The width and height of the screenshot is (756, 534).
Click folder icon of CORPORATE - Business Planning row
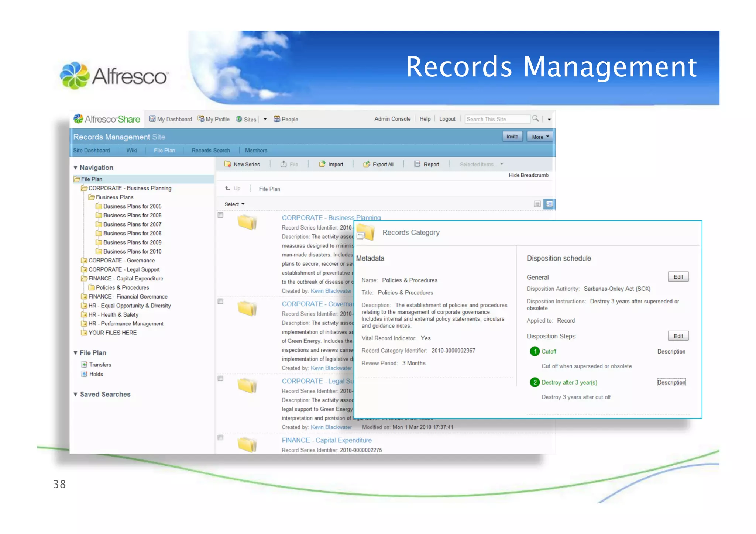pos(247,222)
